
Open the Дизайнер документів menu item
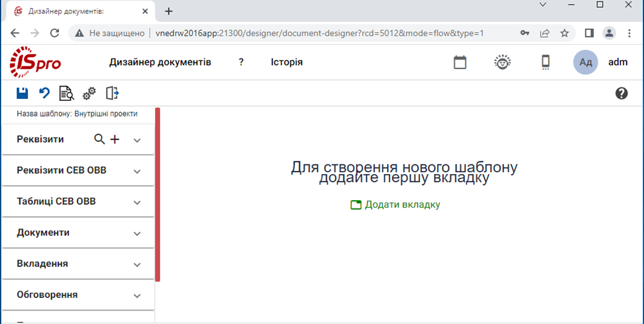click(x=160, y=62)
